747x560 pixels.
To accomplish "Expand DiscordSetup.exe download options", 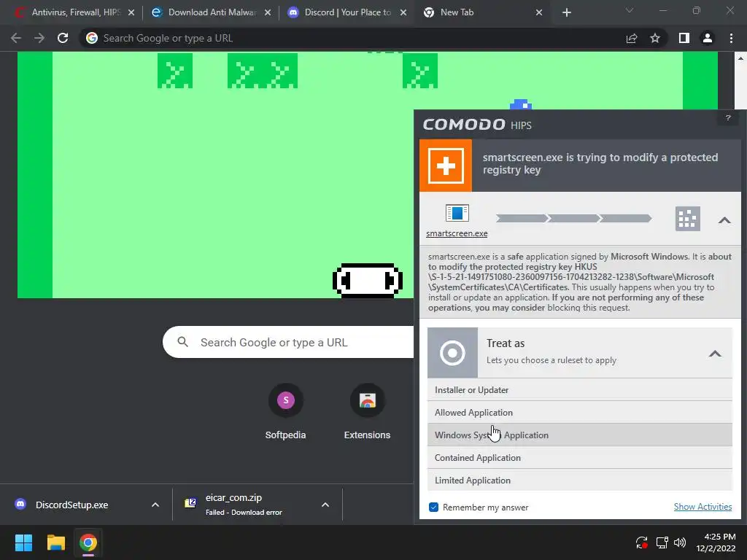I will point(155,505).
